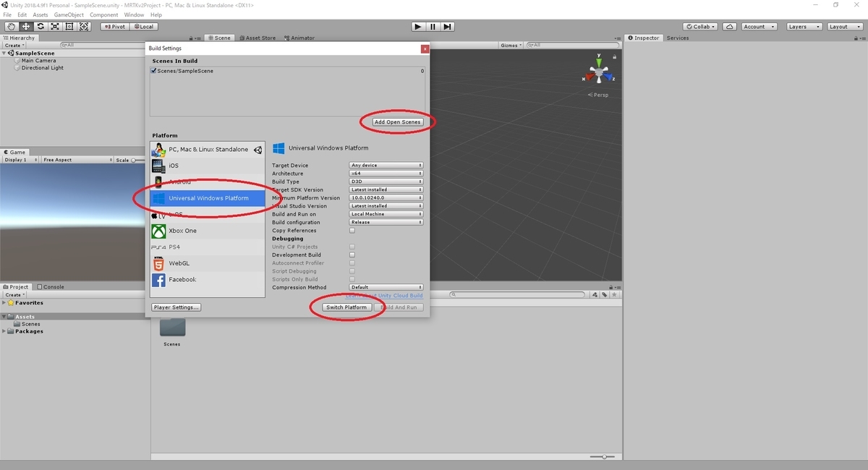The image size is (868, 470).
Task: Open the Build Type dropdown
Action: coord(386,181)
